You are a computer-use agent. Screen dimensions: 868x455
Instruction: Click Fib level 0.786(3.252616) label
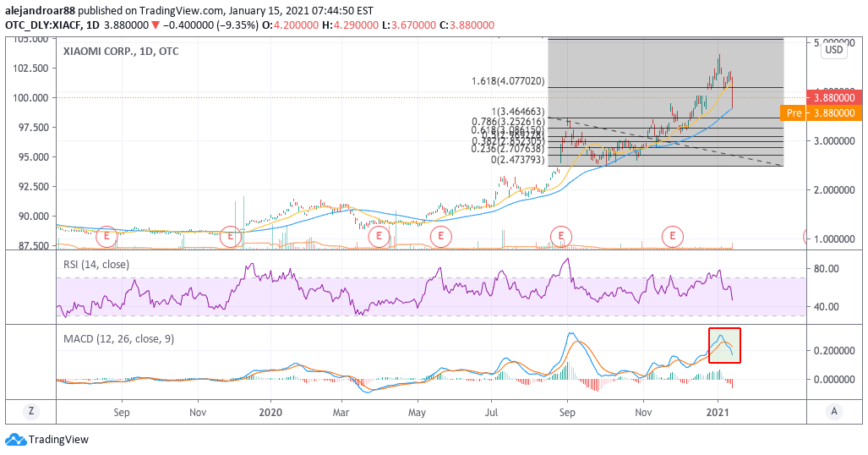point(508,122)
